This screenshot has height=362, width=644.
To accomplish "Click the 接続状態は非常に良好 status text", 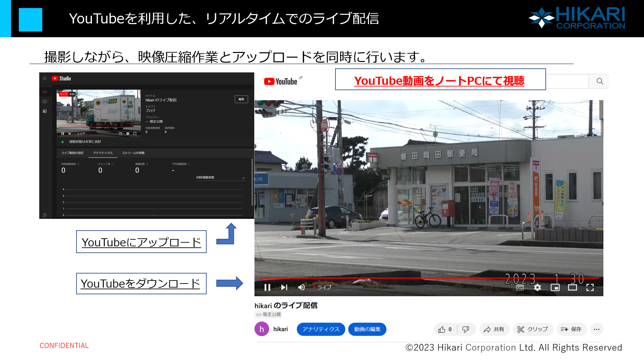I will coord(85,142).
